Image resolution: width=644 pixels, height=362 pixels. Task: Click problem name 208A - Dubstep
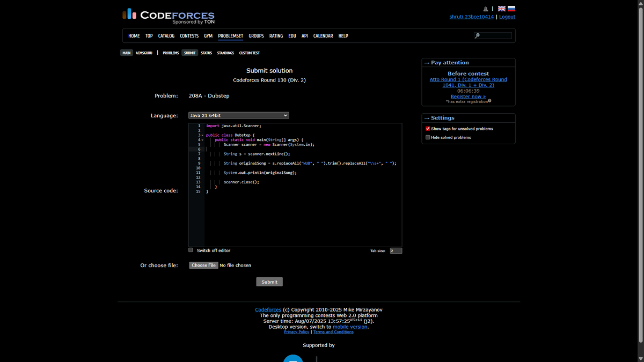point(209,95)
